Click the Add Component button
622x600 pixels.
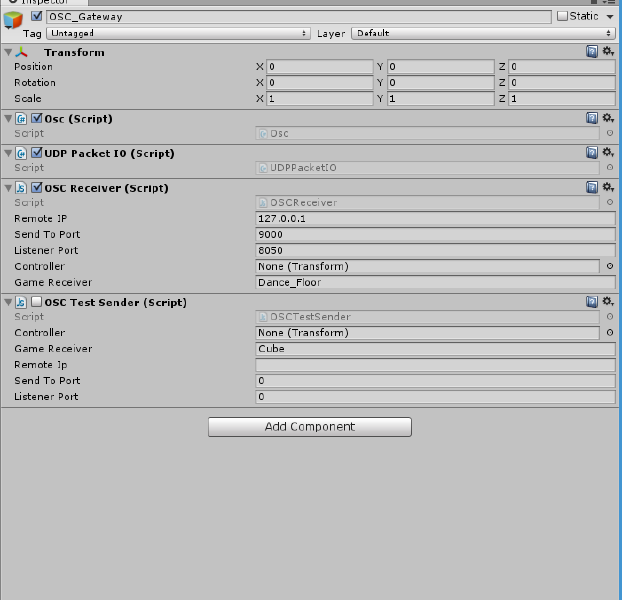point(309,427)
